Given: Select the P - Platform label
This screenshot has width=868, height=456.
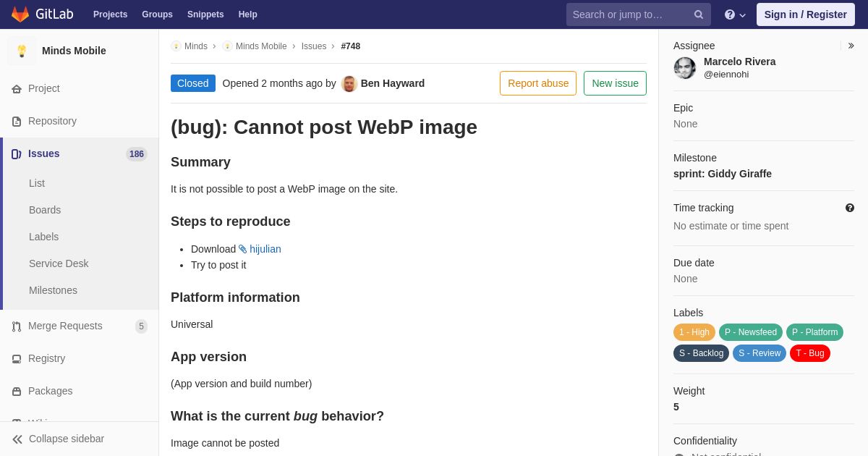Looking at the screenshot, I should point(814,332).
